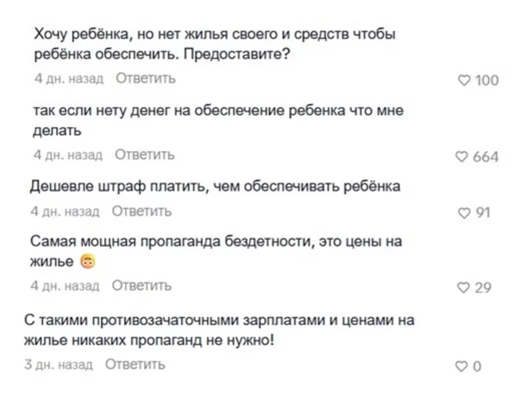Click the "Дешевле штраф платить" comment text

(x=214, y=187)
